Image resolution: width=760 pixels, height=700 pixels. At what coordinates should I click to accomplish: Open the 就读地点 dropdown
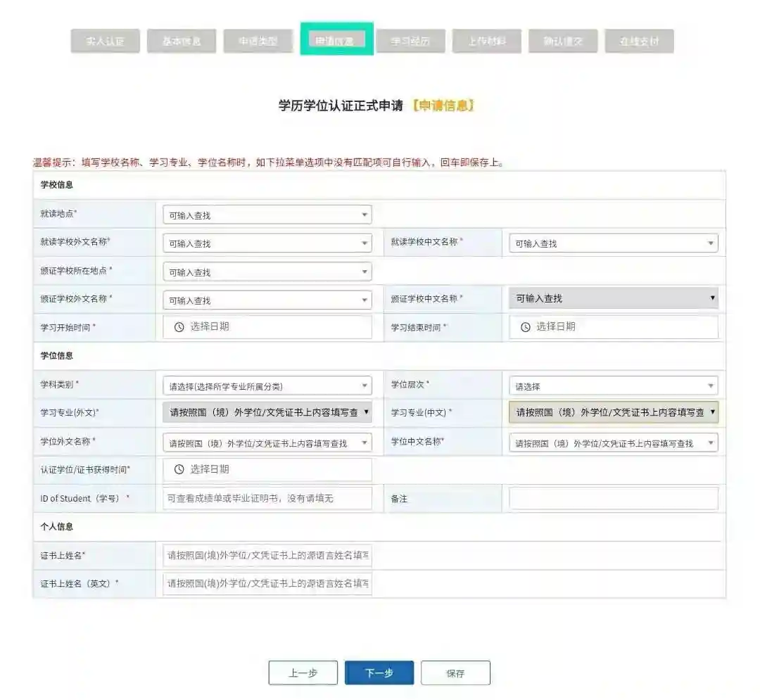[267, 215]
